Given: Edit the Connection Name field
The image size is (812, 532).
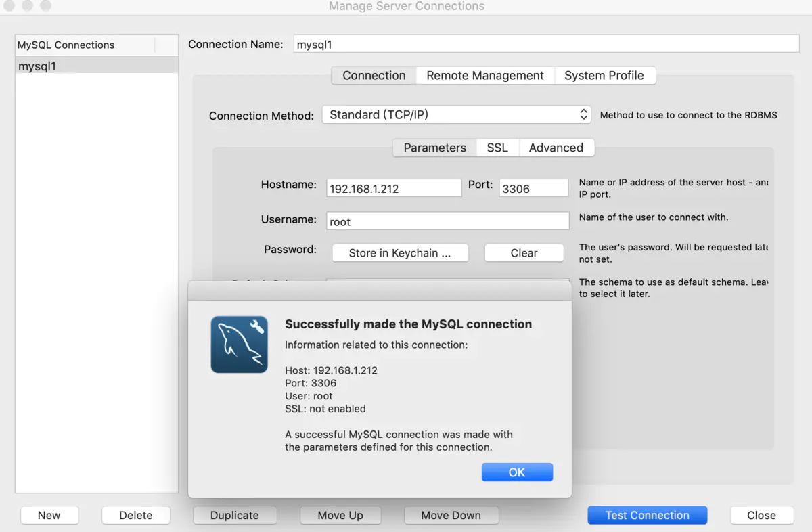Looking at the screenshot, I should 547,44.
